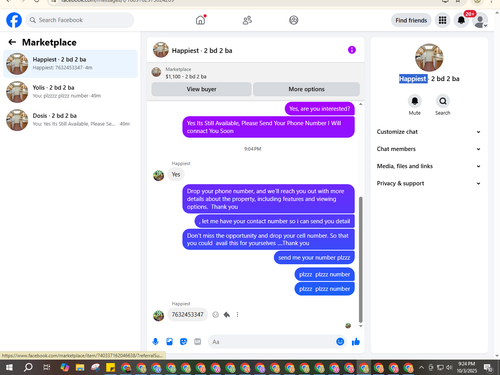
Task: Open the Groups icon in top navigation
Action: point(294,20)
